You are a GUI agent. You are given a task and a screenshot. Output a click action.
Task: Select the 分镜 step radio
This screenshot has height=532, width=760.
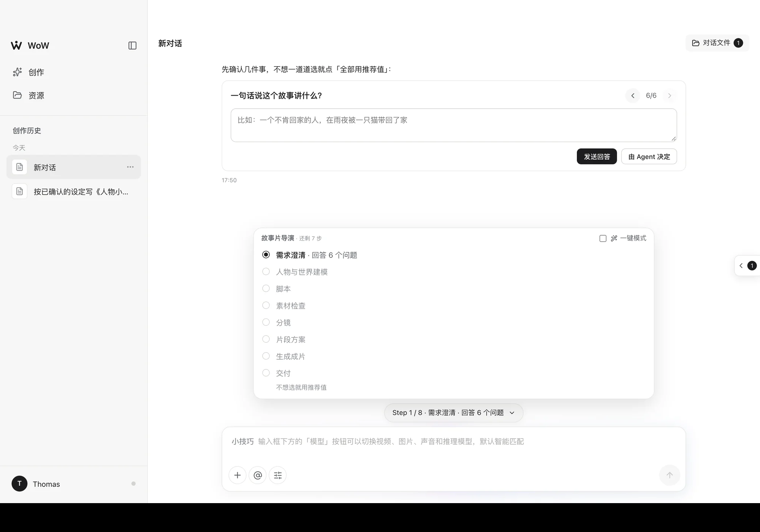point(266,322)
